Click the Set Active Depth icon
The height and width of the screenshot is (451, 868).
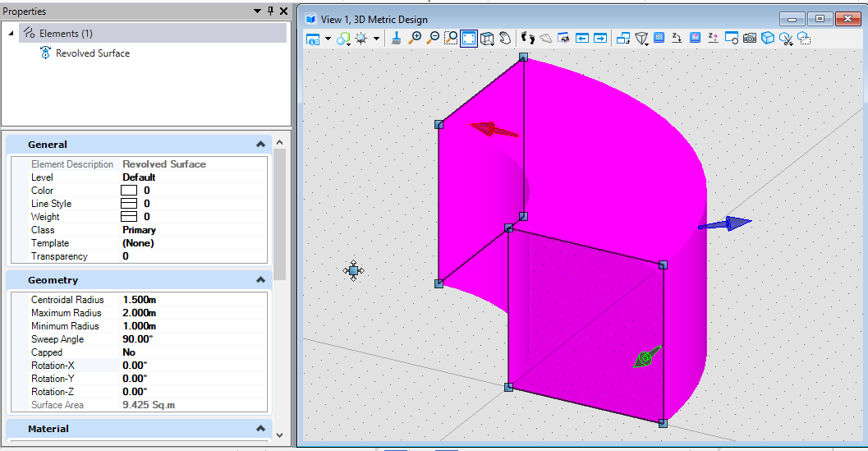coord(677,39)
